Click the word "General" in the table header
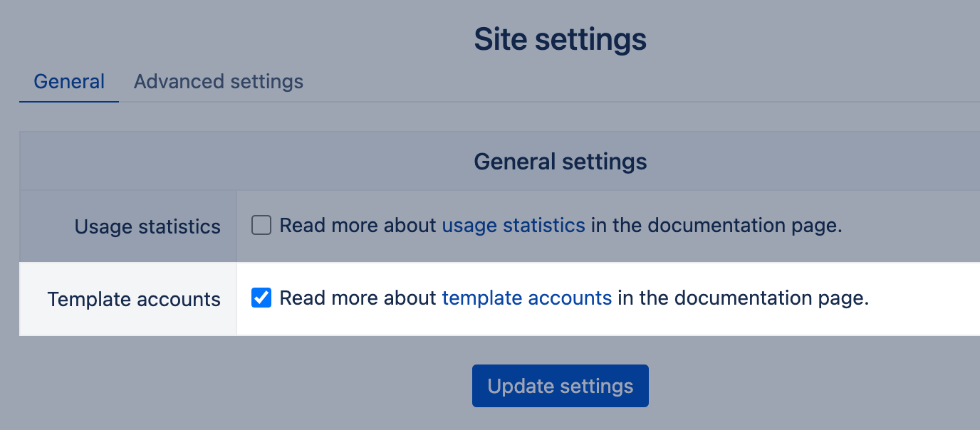This screenshot has width=980, height=430. tap(514, 162)
